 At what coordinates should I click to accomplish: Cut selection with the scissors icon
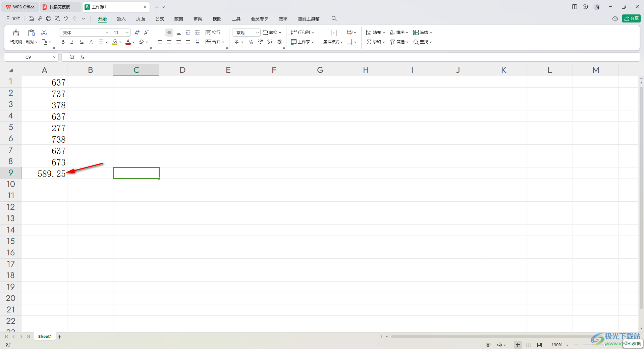[44, 33]
